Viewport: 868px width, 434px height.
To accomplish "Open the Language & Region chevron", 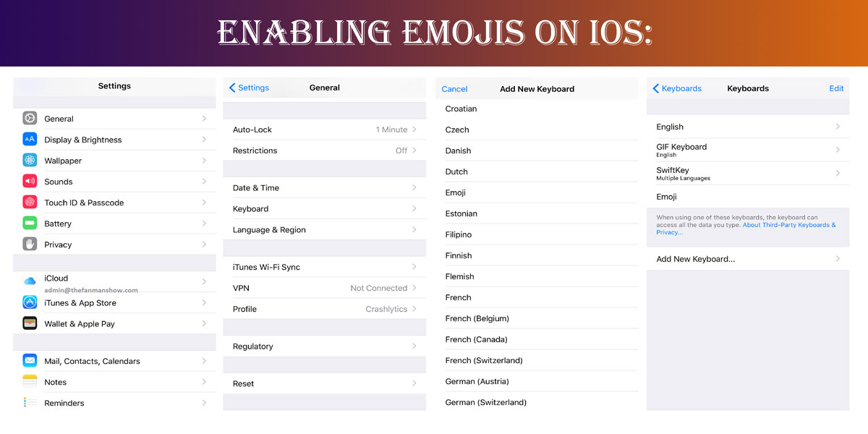I will point(414,229).
